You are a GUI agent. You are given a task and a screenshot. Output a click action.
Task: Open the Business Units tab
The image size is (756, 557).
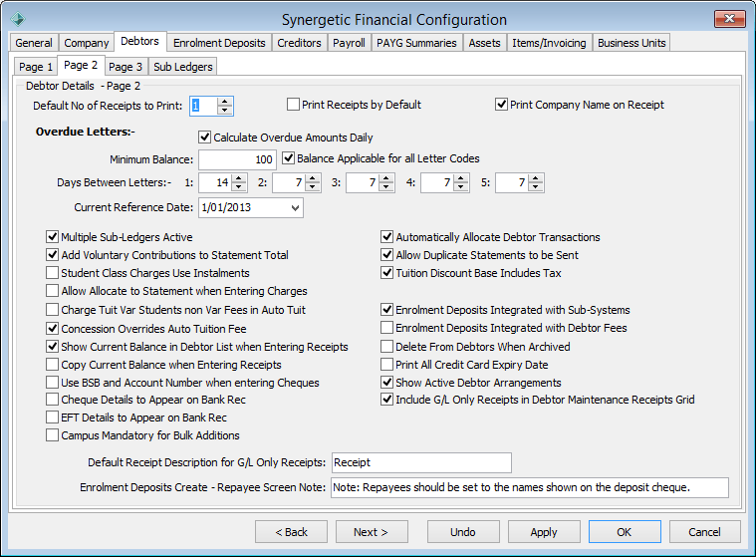(631, 43)
